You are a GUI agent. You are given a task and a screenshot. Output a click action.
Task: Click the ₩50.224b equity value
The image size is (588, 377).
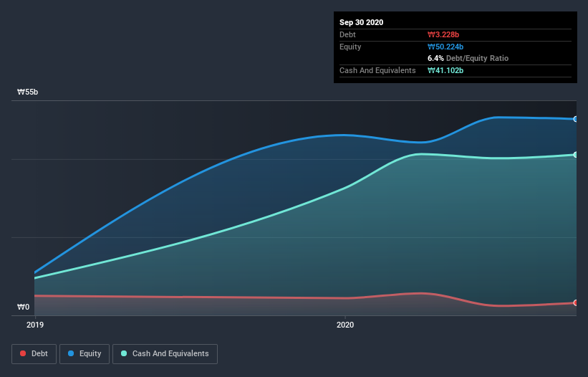pyautogui.click(x=445, y=47)
